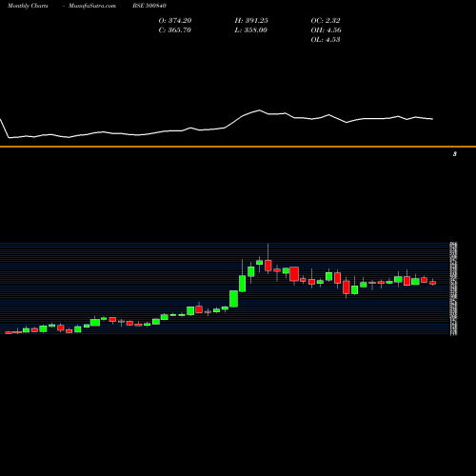Screen dimensions: 476x476
Task: Select the open value 'O: 374.20'
Action: [x=175, y=21]
